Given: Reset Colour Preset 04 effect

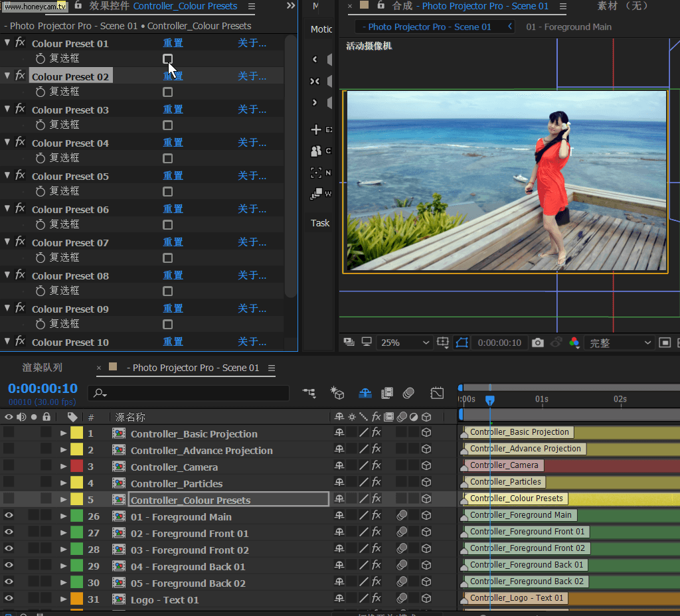Looking at the screenshot, I should coord(173,143).
